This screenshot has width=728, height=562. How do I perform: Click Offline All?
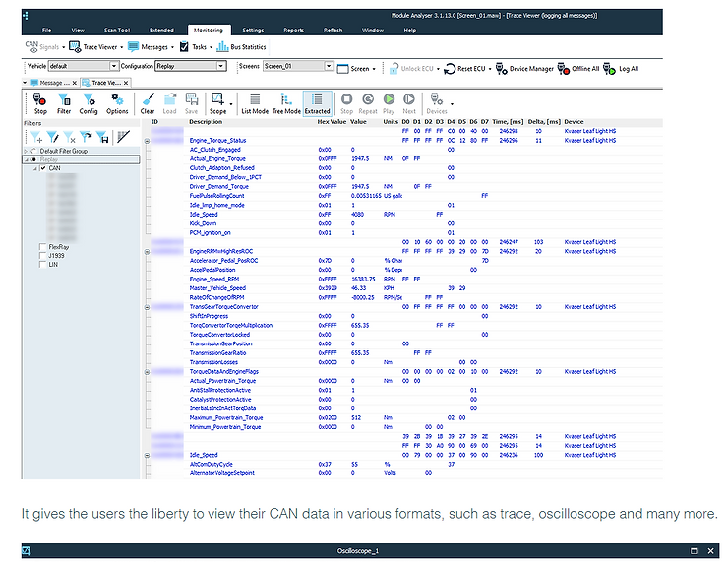(x=578, y=69)
